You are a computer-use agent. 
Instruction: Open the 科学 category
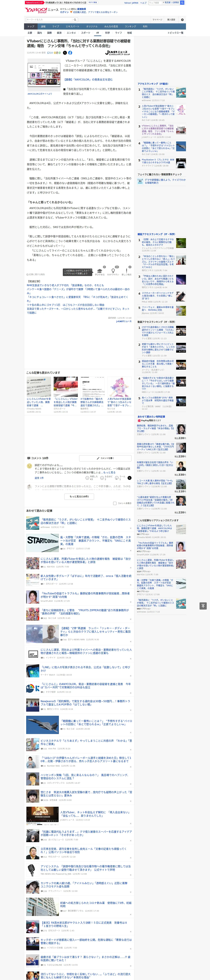point(107,33)
